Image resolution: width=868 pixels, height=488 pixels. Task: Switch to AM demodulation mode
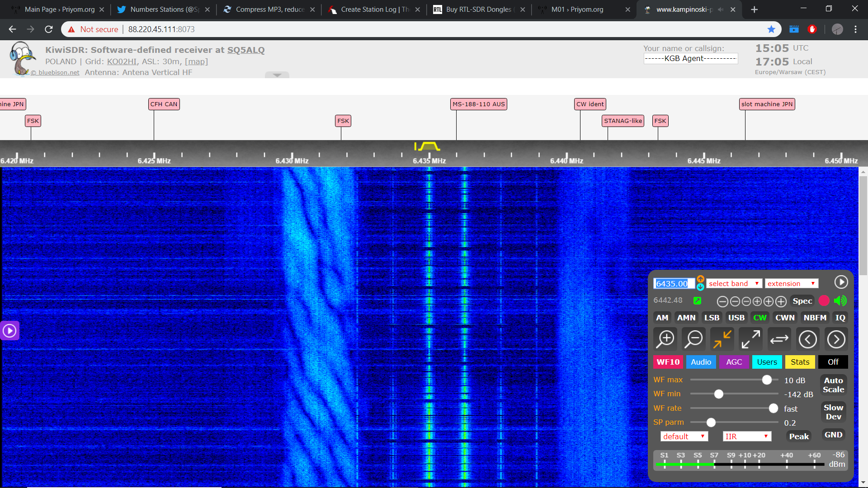tap(662, 318)
